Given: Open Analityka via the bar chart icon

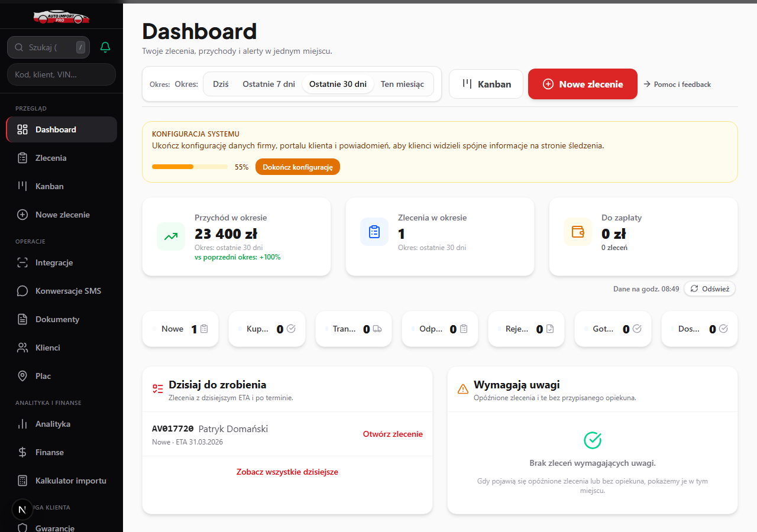Looking at the screenshot, I should point(23,424).
